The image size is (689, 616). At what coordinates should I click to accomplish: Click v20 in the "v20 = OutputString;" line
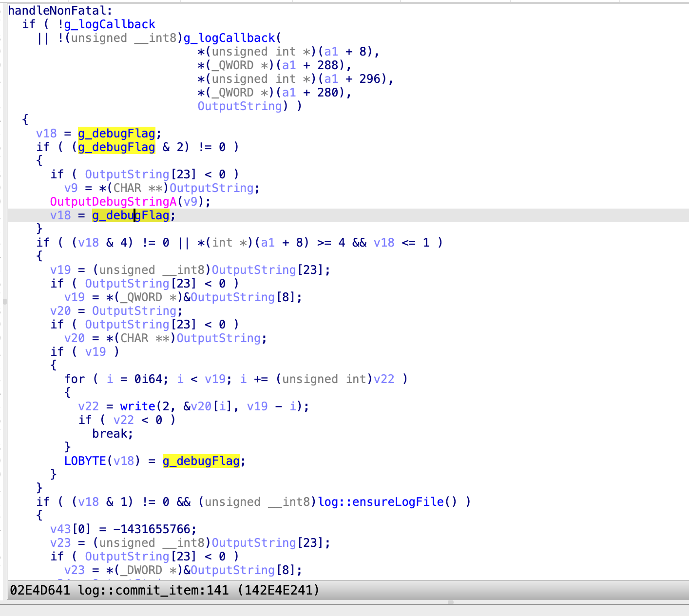(60, 311)
